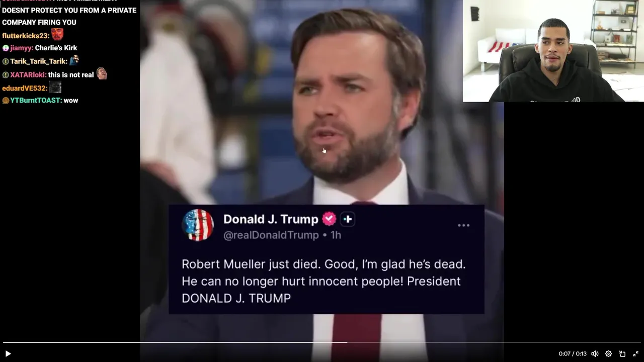Open video settings gear

click(x=608, y=354)
